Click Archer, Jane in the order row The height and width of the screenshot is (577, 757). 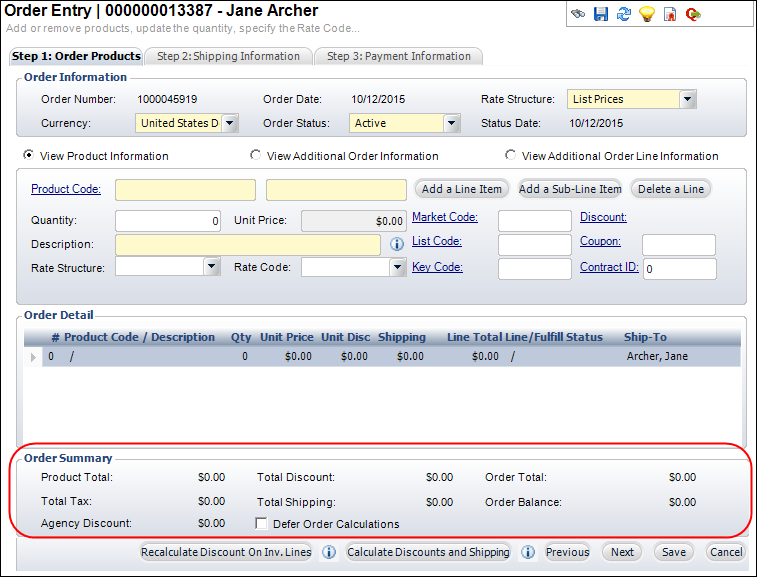point(657,356)
